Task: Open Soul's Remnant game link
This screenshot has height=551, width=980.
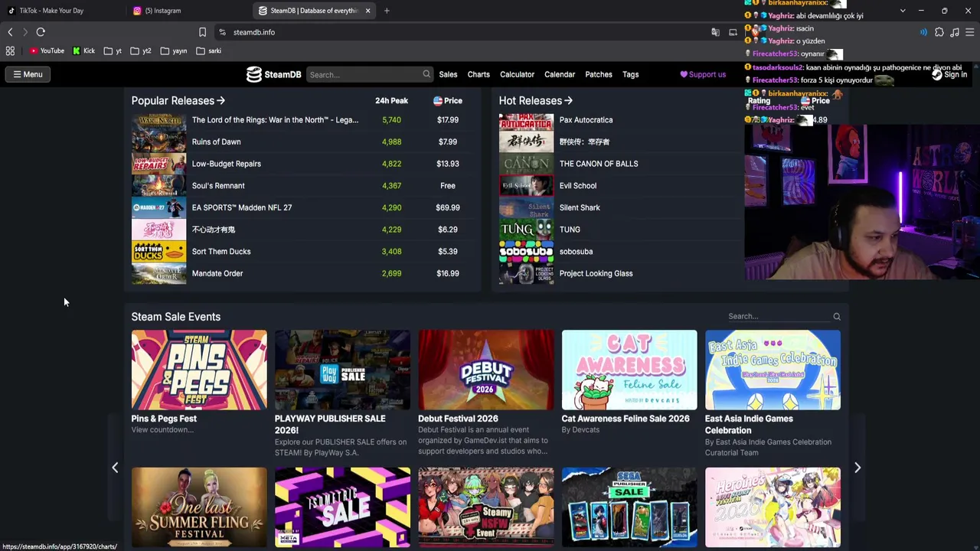Action: [x=218, y=185]
